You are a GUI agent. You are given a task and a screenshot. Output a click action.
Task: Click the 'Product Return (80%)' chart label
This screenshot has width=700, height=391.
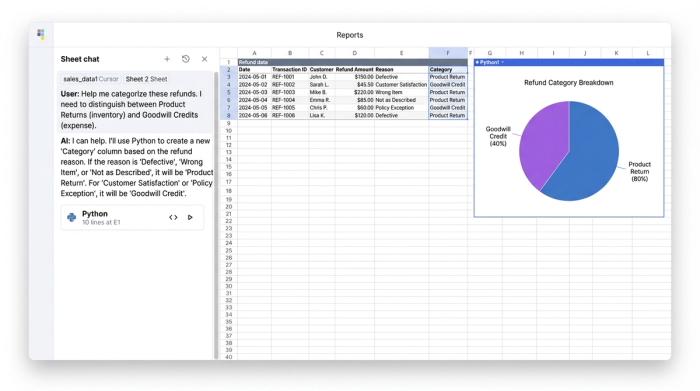coord(639,171)
